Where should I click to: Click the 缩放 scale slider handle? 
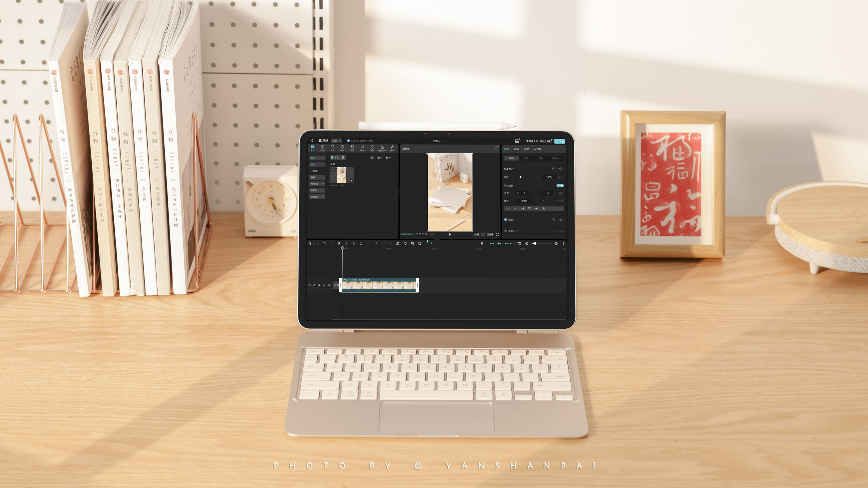click(x=520, y=177)
